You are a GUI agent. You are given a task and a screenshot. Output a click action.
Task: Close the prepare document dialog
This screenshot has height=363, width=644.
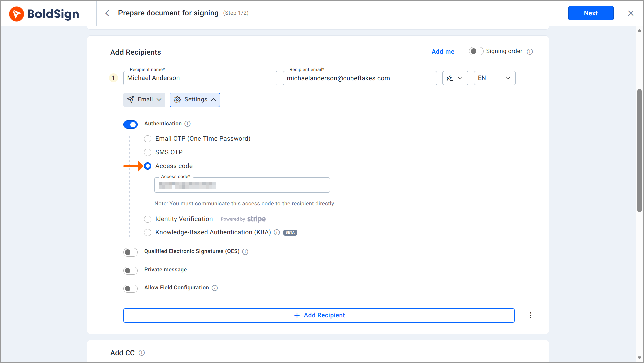pos(631,13)
